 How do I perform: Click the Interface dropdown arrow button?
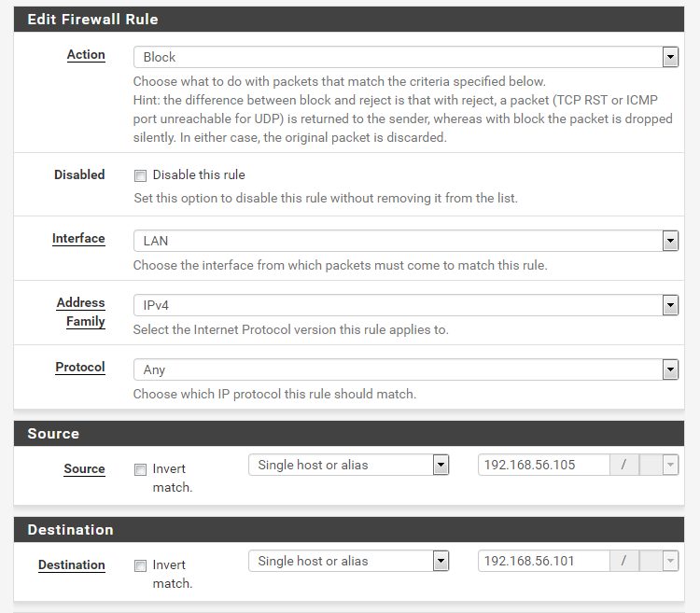pos(670,241)
